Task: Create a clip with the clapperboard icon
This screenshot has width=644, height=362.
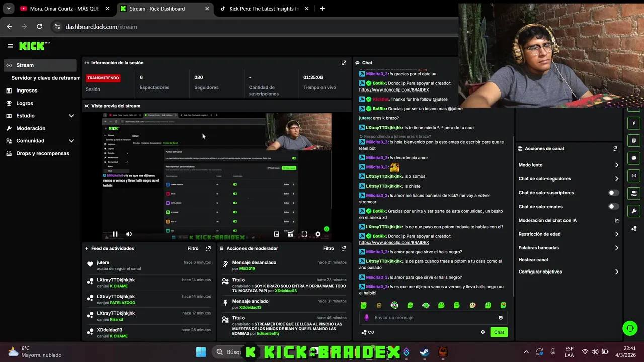Action: [290, 234]
